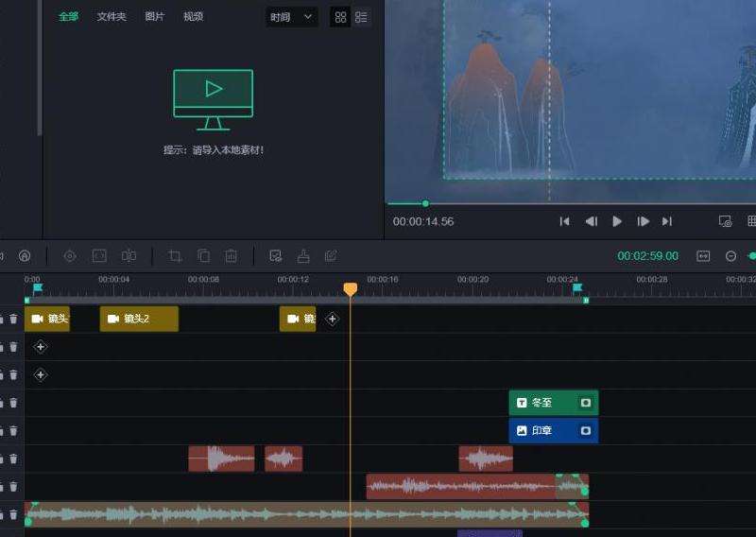Click the copy icon in the timeline toolbar

203,256
